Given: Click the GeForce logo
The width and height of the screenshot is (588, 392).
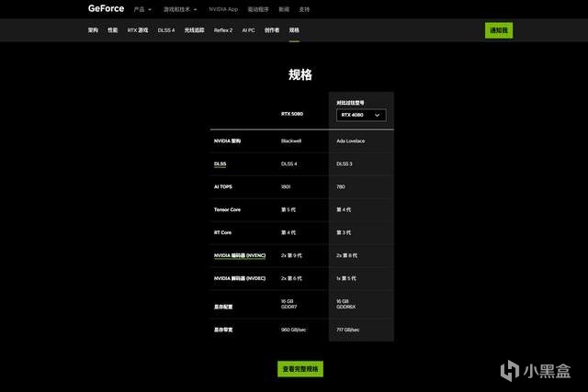Looking at the screenshot, I should coord(107,8).
